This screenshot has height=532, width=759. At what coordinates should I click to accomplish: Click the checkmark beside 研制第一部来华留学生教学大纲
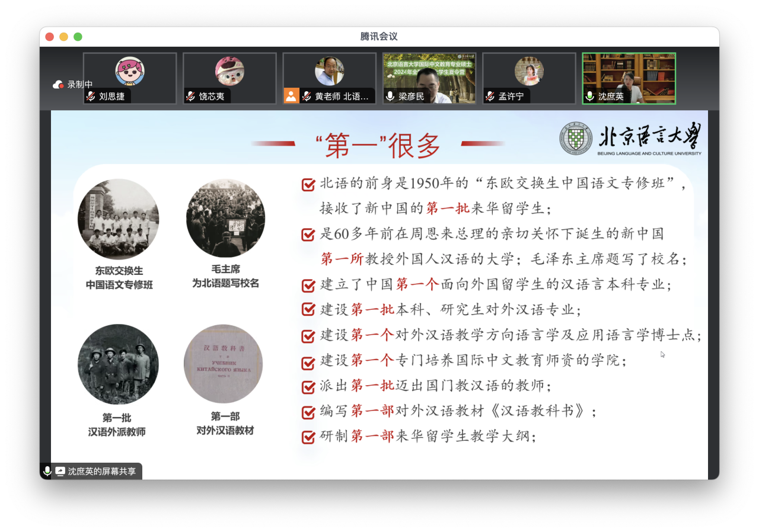[308, 438]
